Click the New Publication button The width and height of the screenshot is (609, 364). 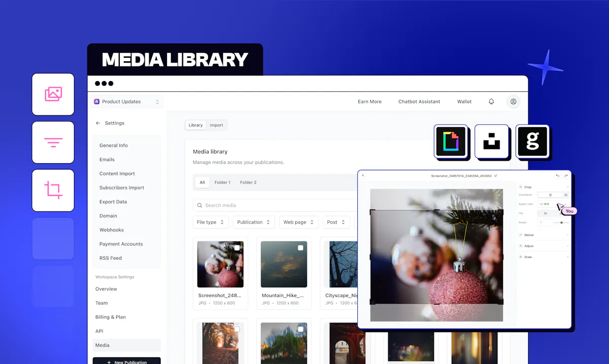pos(126,361)
